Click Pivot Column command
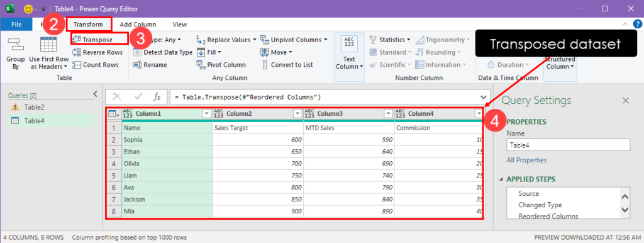 tap(221, 65)
